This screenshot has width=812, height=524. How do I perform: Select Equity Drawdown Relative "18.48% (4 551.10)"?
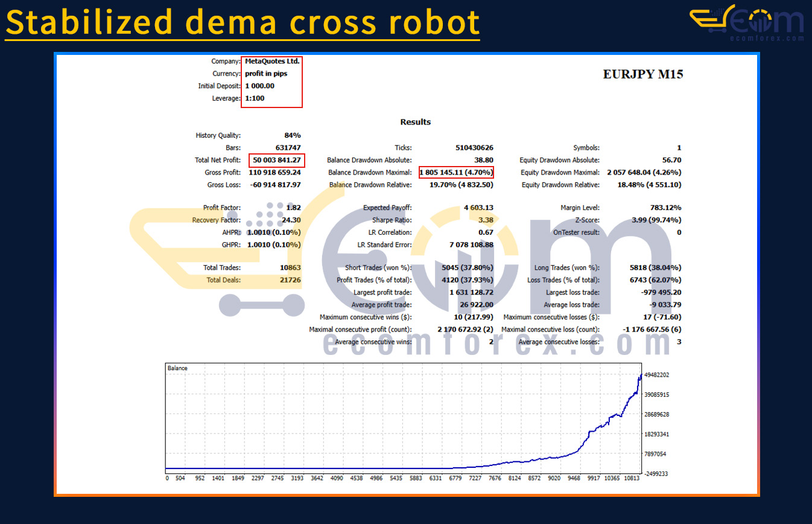[x=650, y=185]
